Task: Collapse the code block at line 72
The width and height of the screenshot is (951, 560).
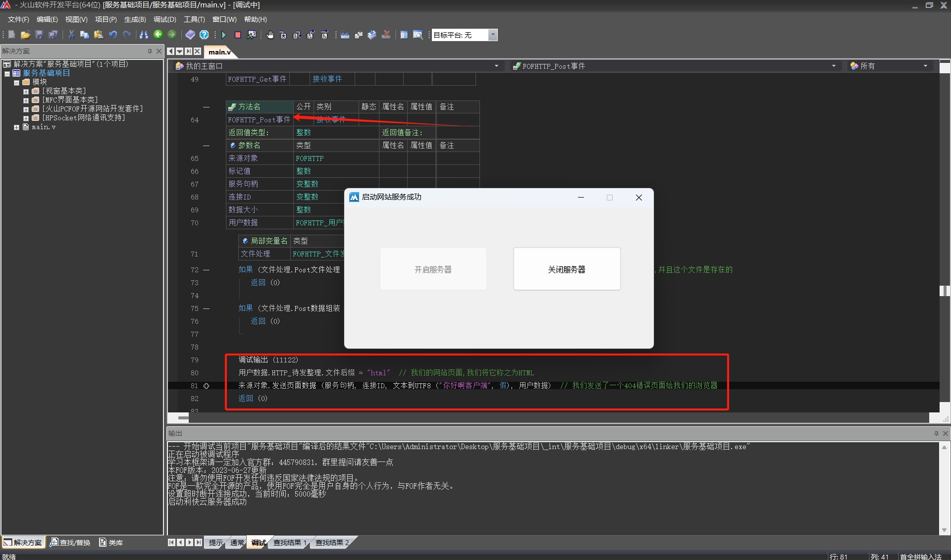Action: [x=207, y=270]
